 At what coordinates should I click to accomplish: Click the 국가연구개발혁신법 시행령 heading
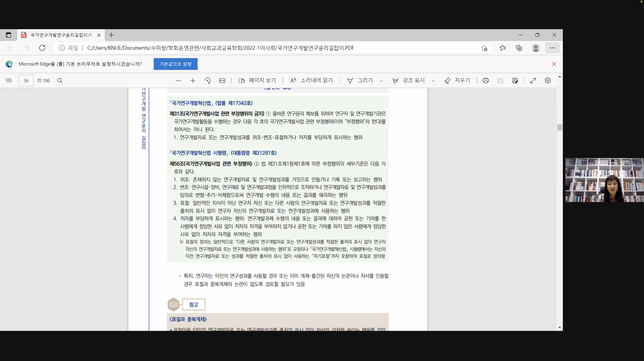(223, 153)
